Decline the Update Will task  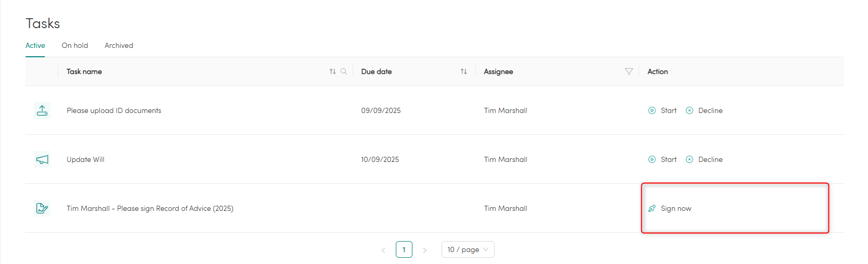click(704, 159)
